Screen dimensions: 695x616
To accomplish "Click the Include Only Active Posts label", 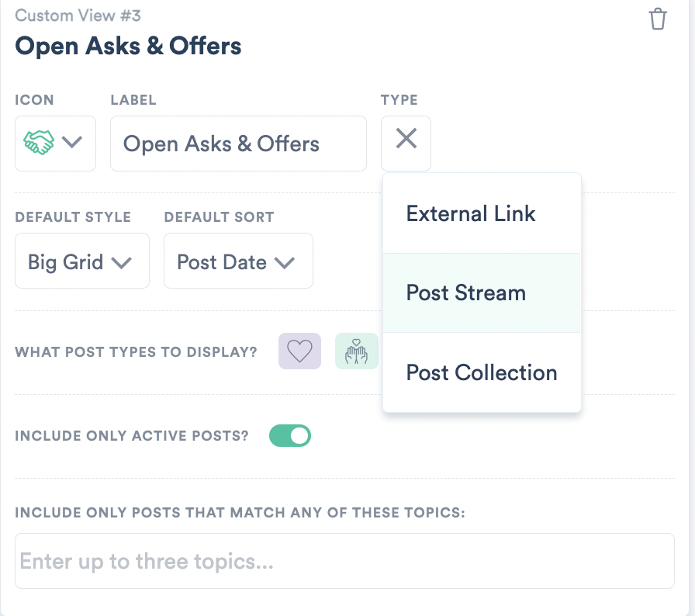I will pyautogui.click(x=132, y=436).
